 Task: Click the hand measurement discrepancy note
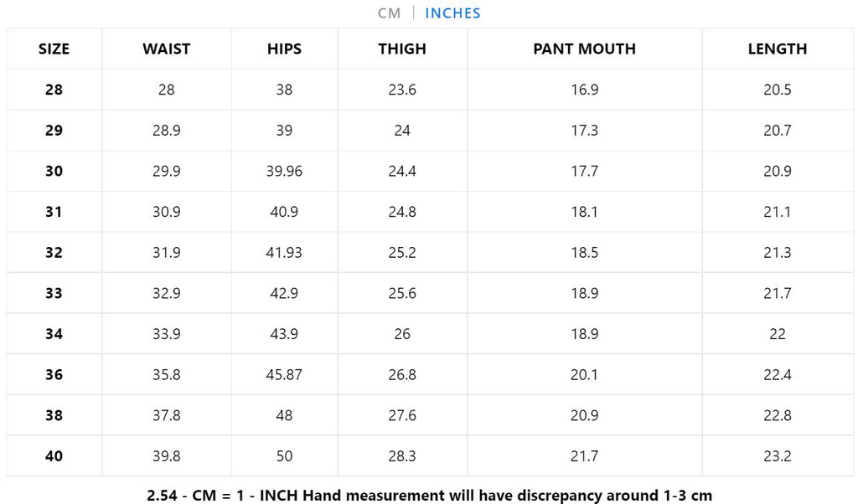[429, 494]
